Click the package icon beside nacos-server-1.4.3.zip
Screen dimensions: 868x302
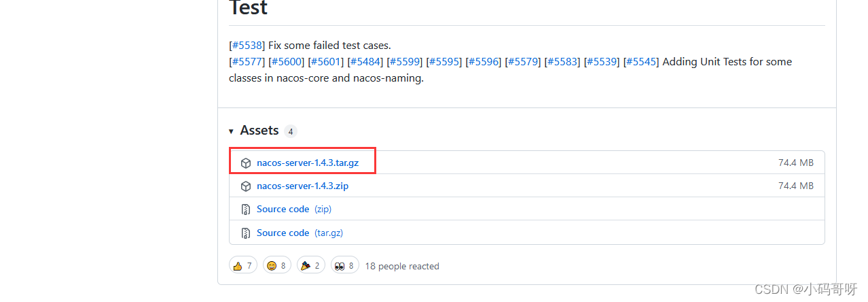[x=246, y=186]
